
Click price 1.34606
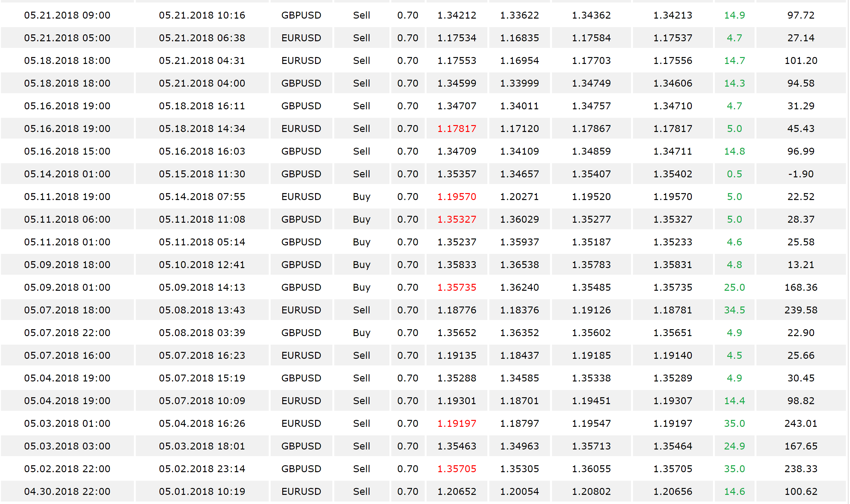point(673,83)
